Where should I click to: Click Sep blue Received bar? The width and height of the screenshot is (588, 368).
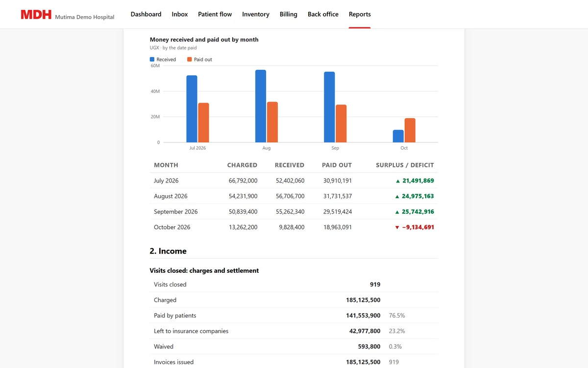click(329, 107)
